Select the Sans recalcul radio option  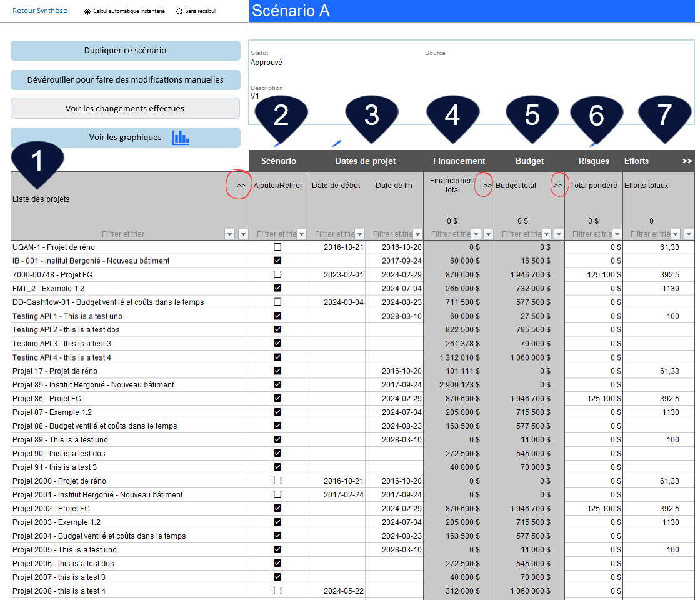[179, 12]
